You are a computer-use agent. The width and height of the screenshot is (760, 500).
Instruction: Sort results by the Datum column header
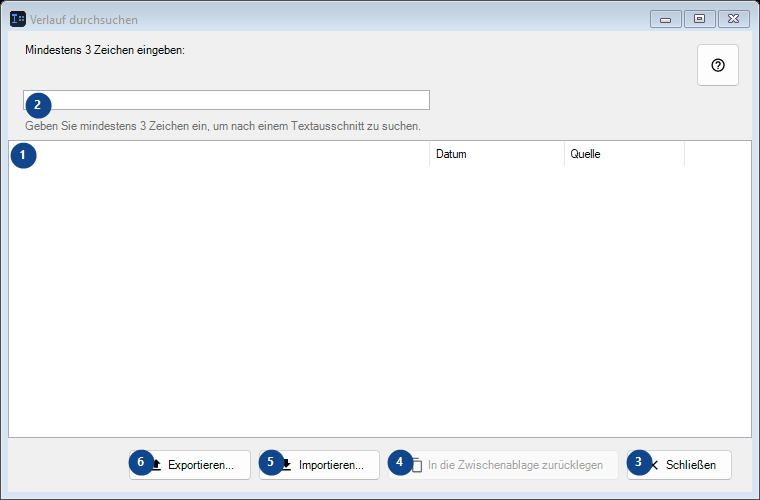click(x=497, y=154)
